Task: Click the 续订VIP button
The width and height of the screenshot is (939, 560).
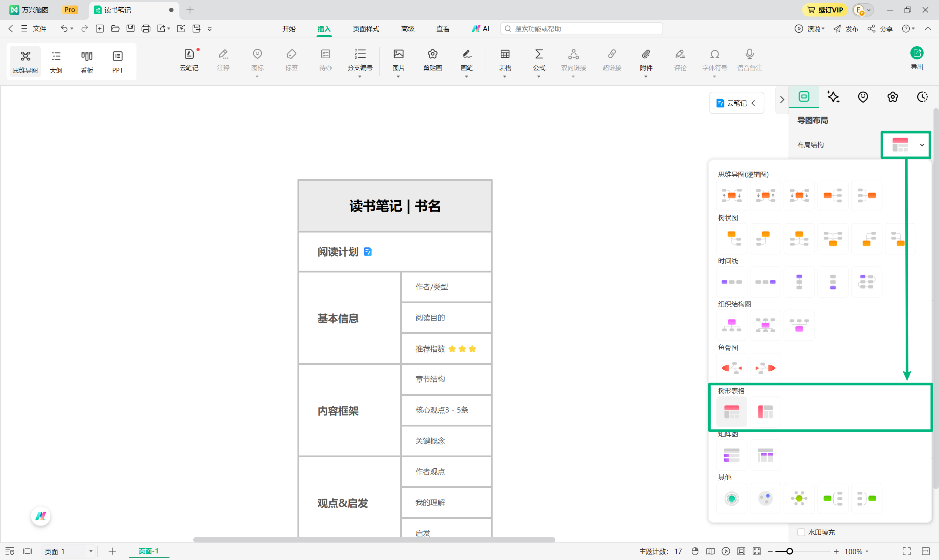Action: pyautogui.click(x=825, y=10)
